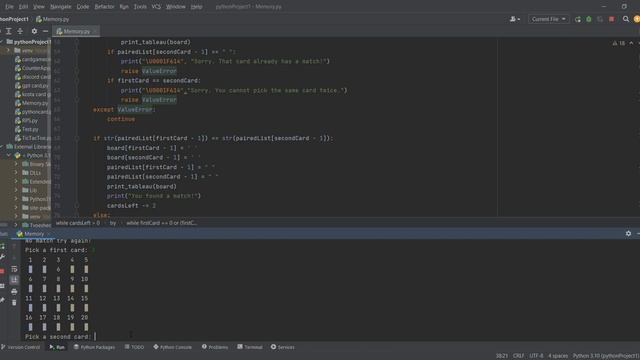Click the Expand All icon in Project panel
Screen dimensions: 640x360
point(9,31)
